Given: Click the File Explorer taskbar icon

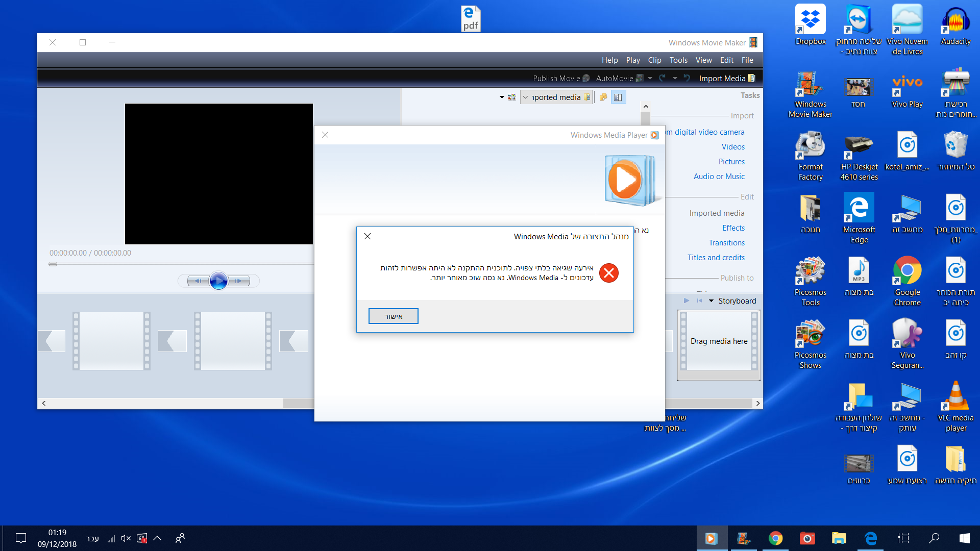Looking at the screenshot, I should coord(839,538).
